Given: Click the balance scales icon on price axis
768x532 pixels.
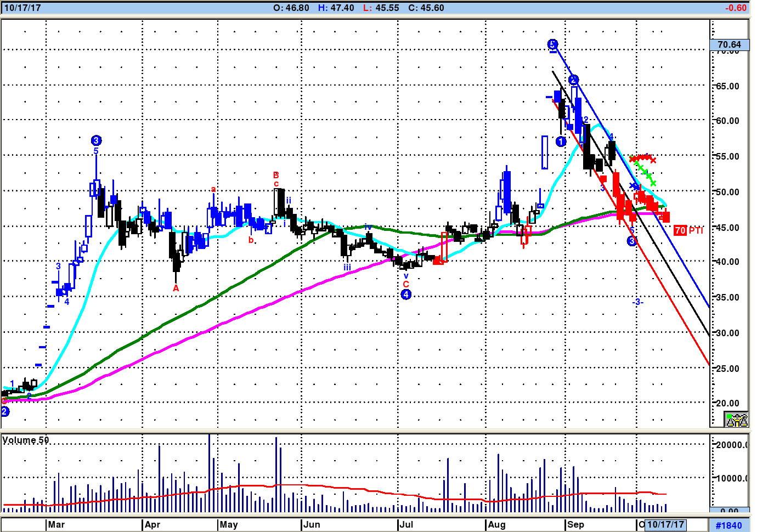Looking at the screenshot, I should [737, 420].
